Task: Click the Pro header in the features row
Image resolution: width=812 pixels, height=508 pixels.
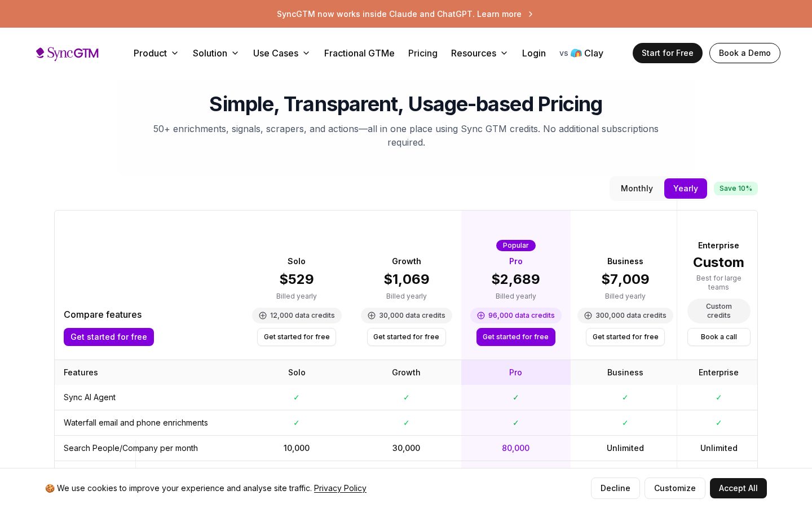Action: 516,373
